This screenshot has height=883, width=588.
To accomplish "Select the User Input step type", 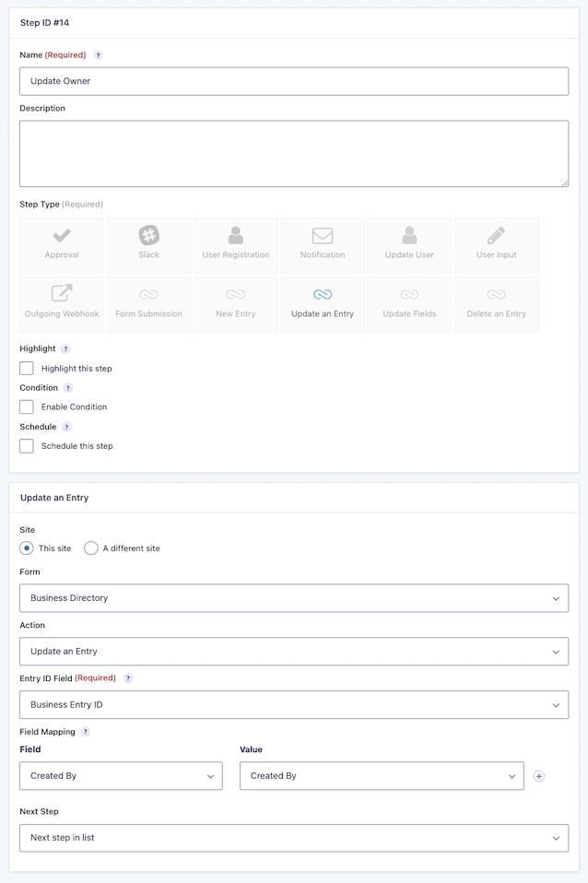I will 496,245.
